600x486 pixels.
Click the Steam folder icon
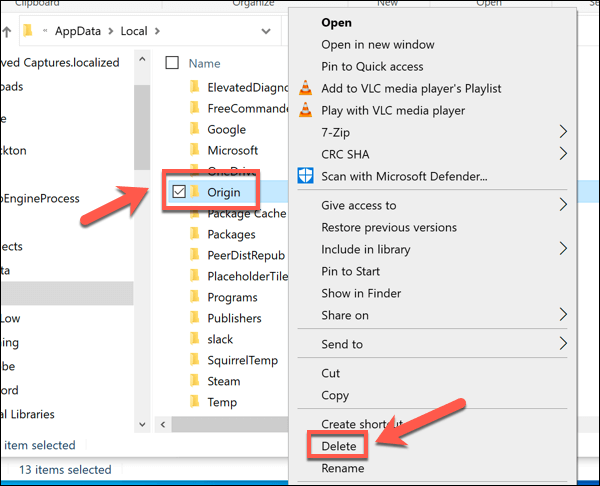tap(195, 380)
